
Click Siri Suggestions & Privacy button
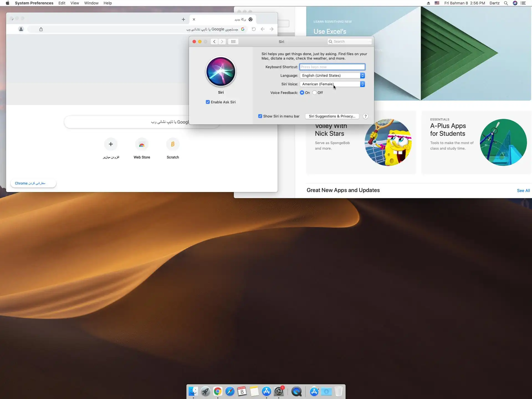(332, 116)
